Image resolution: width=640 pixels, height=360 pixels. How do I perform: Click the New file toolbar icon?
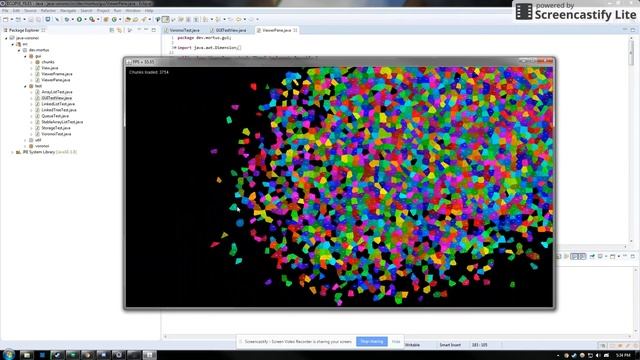(5, 19)
